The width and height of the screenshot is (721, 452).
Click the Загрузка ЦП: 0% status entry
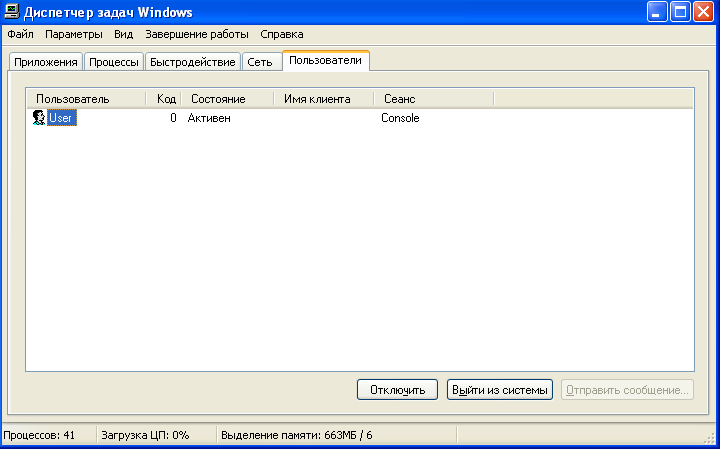point(156,435)
